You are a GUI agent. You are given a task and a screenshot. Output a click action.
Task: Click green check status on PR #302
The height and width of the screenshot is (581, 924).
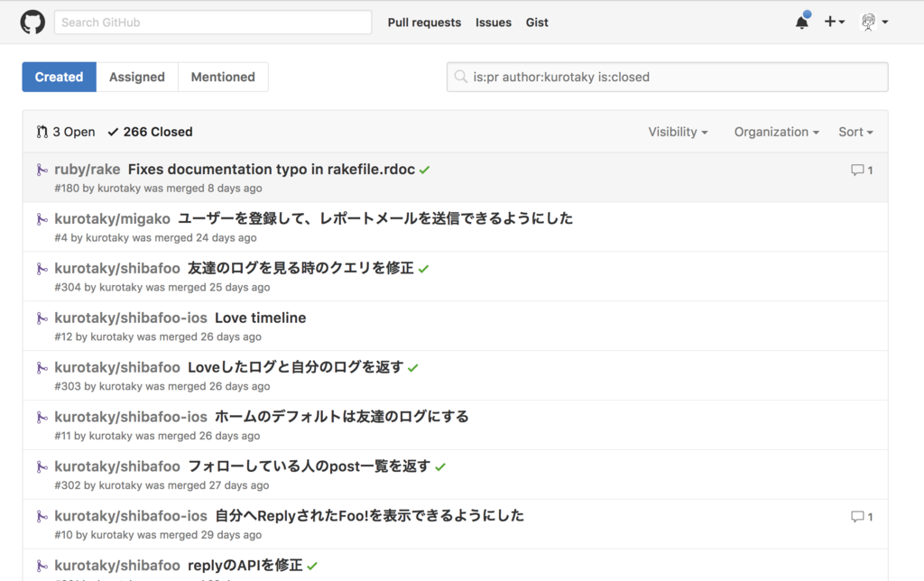tap(440, 466)
